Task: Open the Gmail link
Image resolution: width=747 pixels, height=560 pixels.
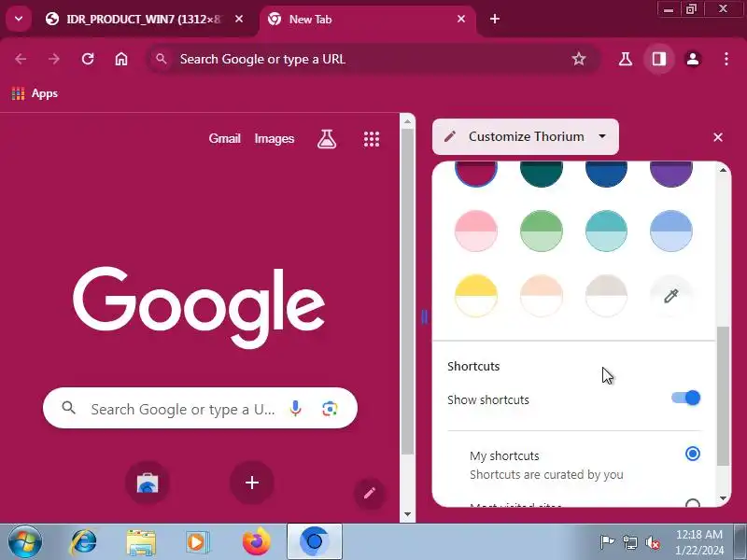Action: 224,138
